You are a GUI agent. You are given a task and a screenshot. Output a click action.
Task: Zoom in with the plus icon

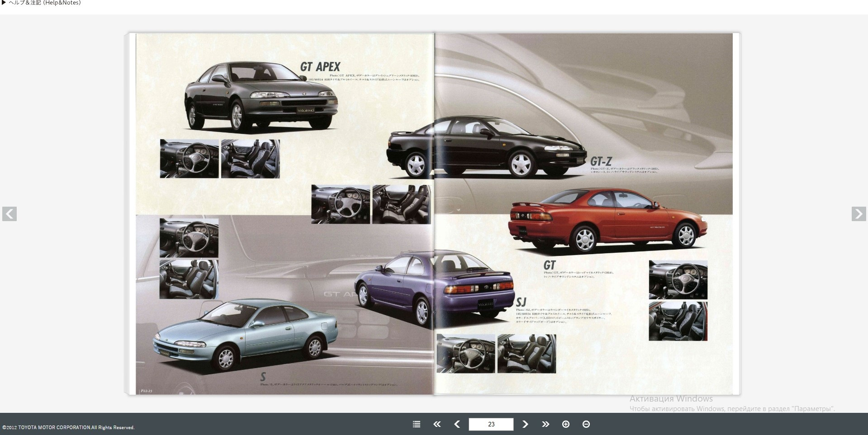(x=566, y=424)
